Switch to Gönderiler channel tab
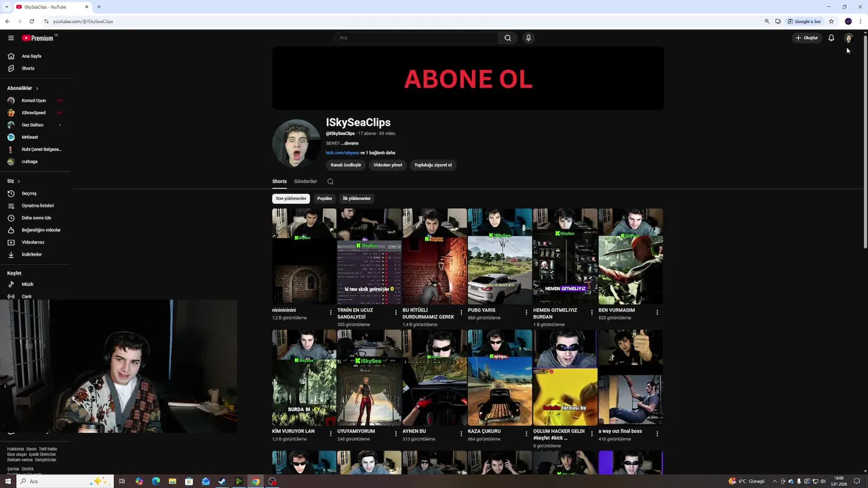868x488 pixels. pos(305,182)
